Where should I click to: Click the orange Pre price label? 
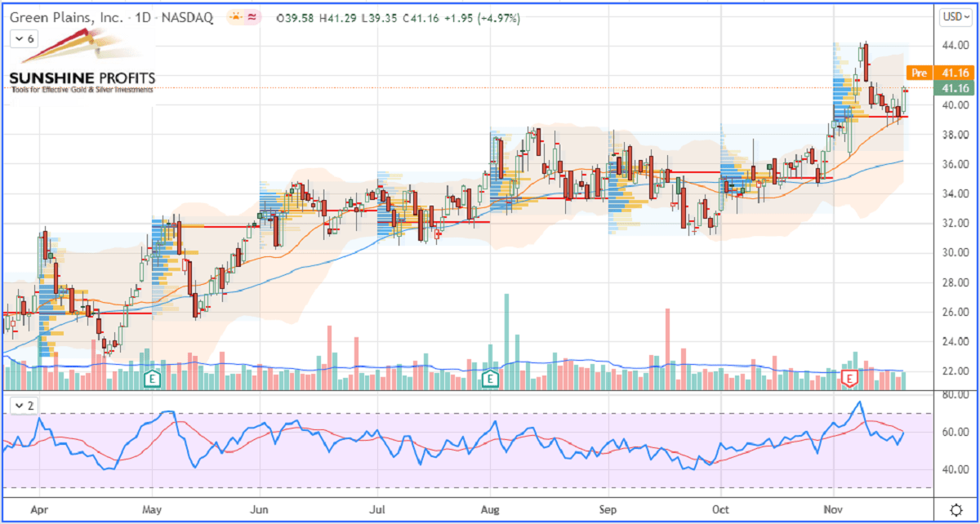click(x=920, y=73)
